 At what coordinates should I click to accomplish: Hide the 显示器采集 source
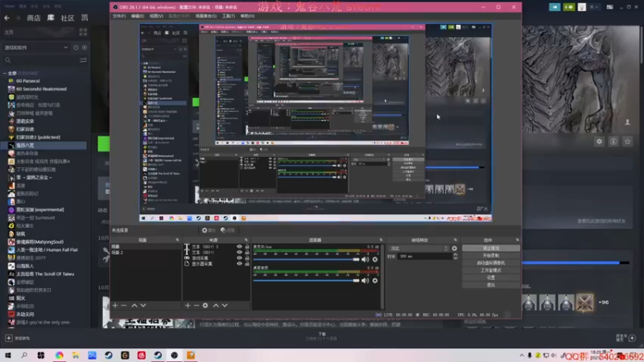pos(239,264)
